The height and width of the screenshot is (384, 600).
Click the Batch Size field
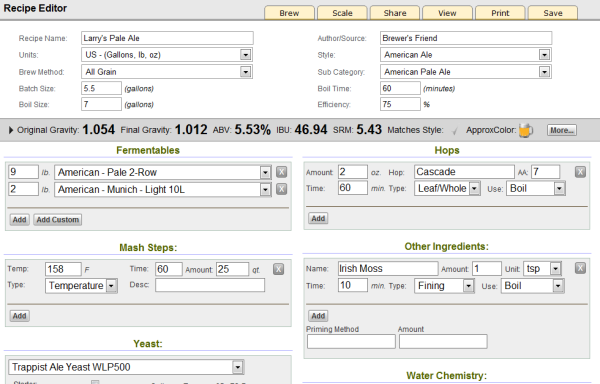tap(101, 88)
